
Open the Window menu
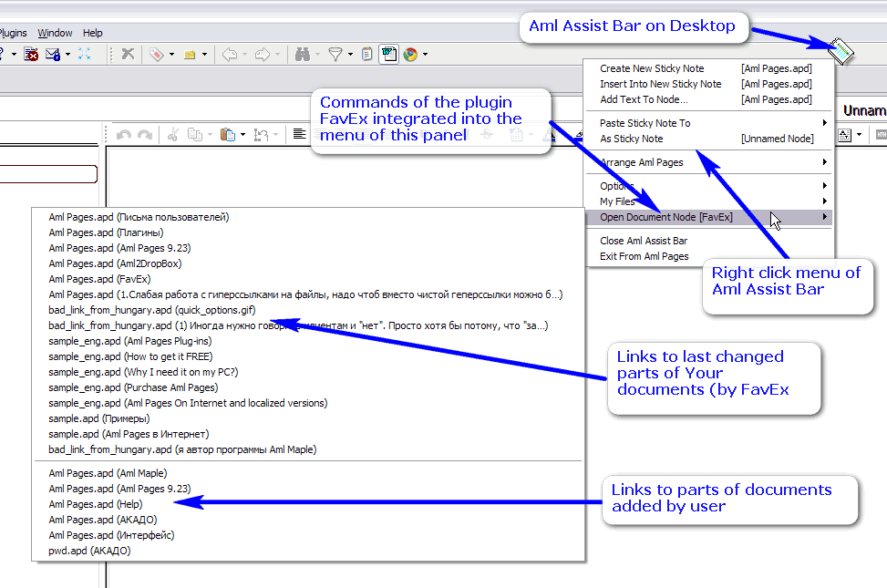pos(55,33)
